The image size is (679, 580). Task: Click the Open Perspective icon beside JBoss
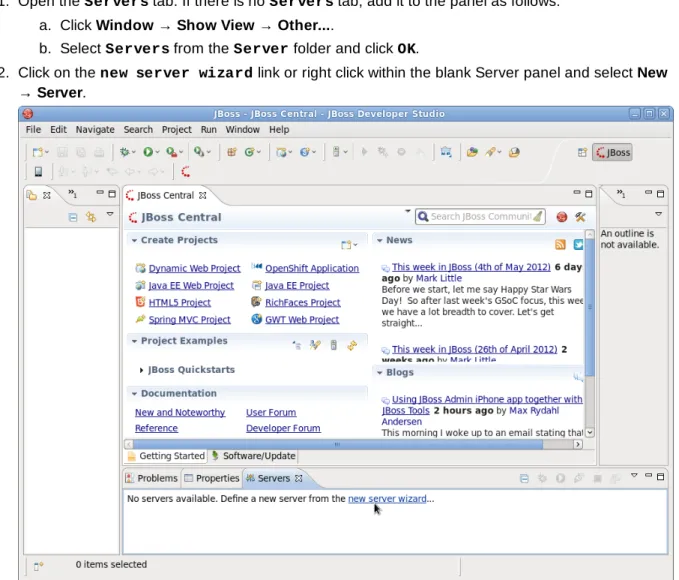(582, 152)
